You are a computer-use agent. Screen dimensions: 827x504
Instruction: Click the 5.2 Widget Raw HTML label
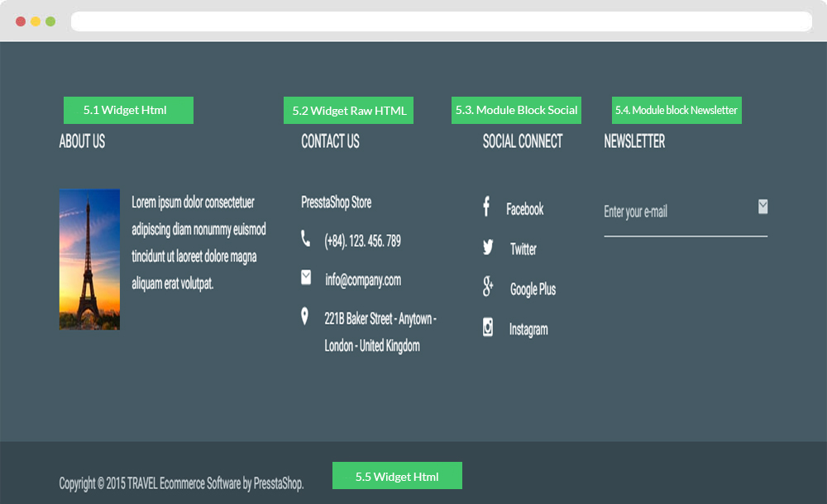tap(348, 111)
